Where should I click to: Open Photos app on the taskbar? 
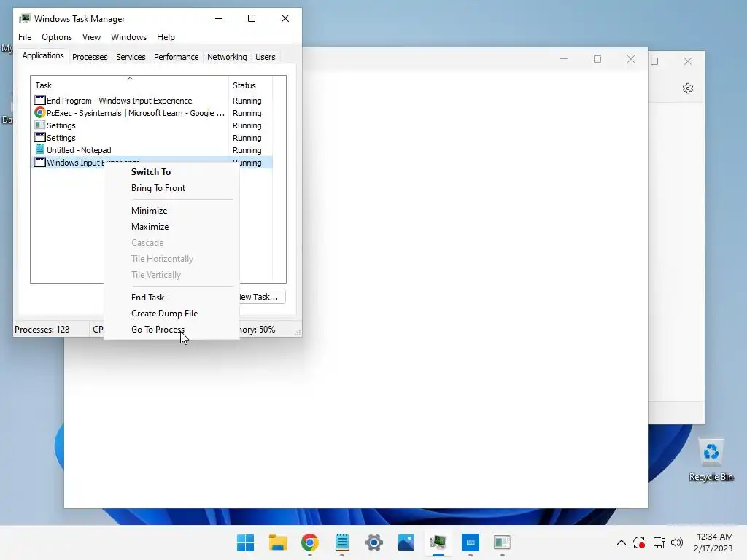coord(406,542)
